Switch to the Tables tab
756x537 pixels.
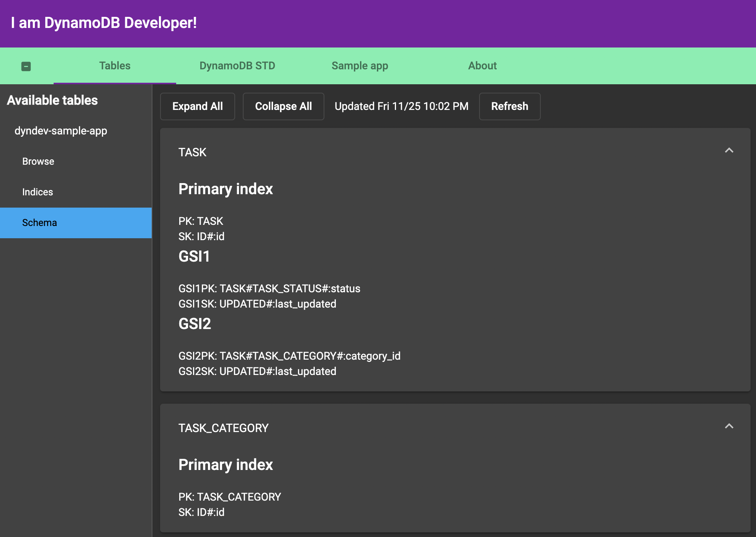[x=115, y=66]
